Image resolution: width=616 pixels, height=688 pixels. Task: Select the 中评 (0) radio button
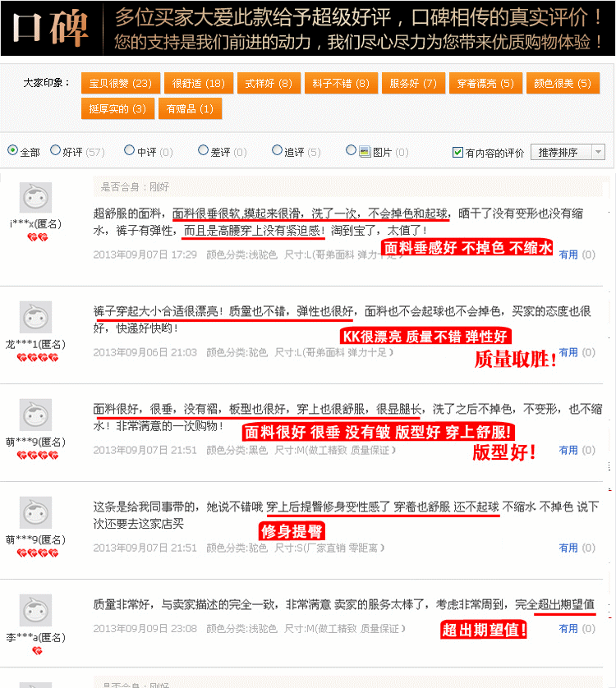coord(129,150)
